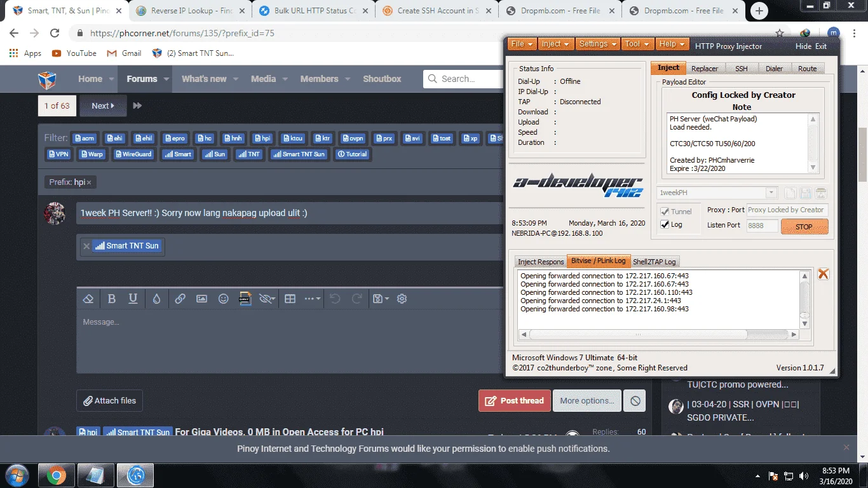The image size is (868, 488).
Task: Click the save config icon in HTTP Proxy Injector
Action: (806, 193)
